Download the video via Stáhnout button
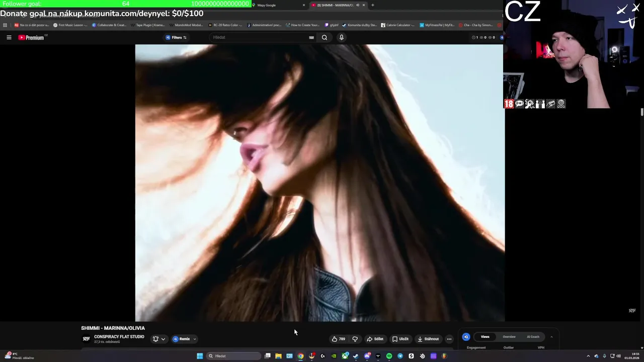Viewport: 644px width, 362px height. (x=428, y=339)
